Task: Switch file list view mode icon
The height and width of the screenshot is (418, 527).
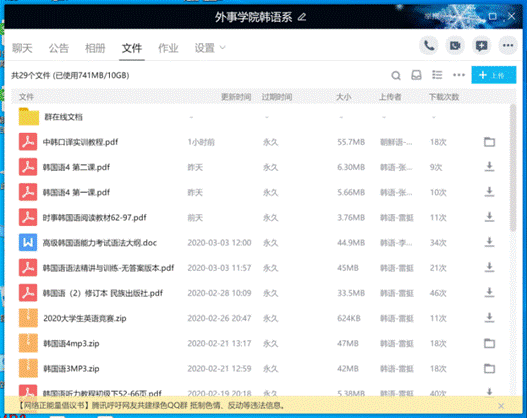Action: click(x=437, y=75)
